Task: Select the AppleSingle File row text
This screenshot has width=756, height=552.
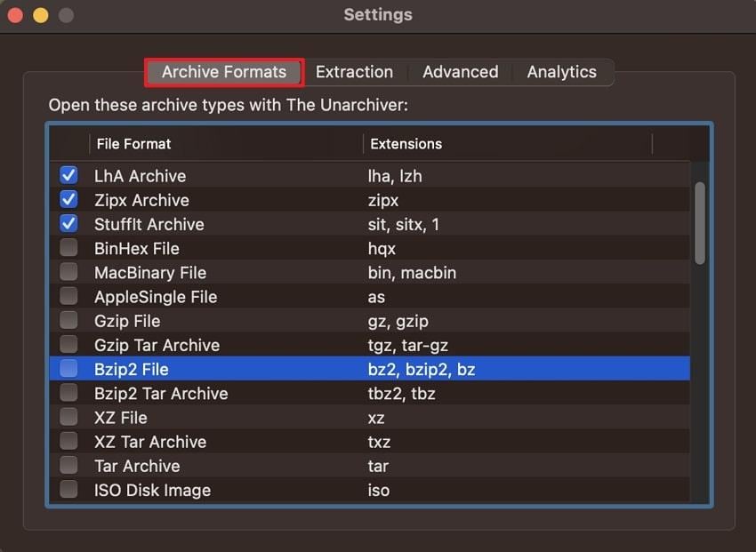Action: [x=156, y=297]
